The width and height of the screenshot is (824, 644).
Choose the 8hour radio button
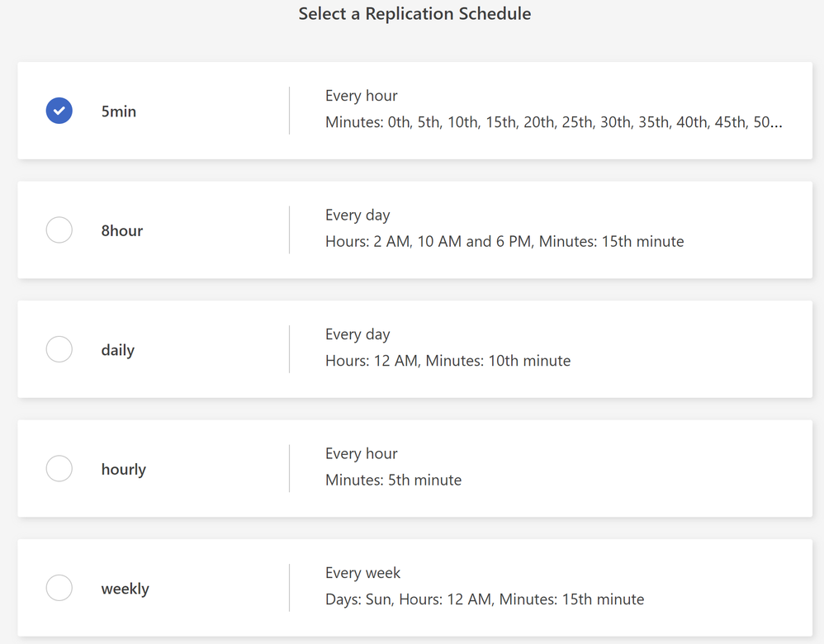tap(59, 230)
